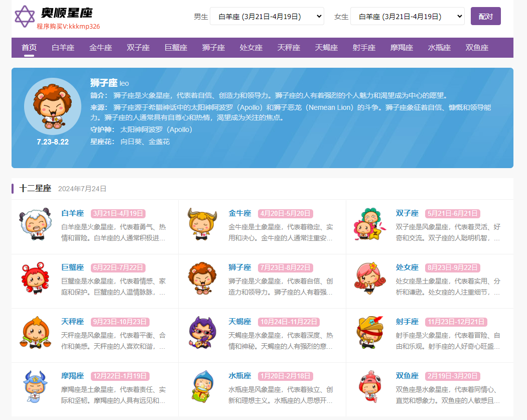Open the 处女座 title link
527x420 pixels.
tap(408, 267)
